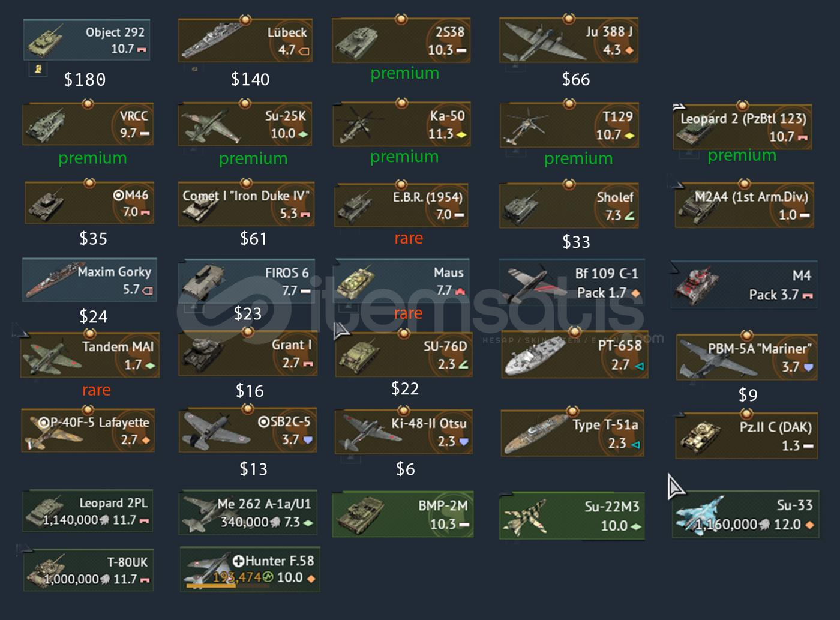This screenshot has height=620, width=840.
Task: Open the Leopard 2 (PzBtl 123) card
Action: (x=743, y=126)
